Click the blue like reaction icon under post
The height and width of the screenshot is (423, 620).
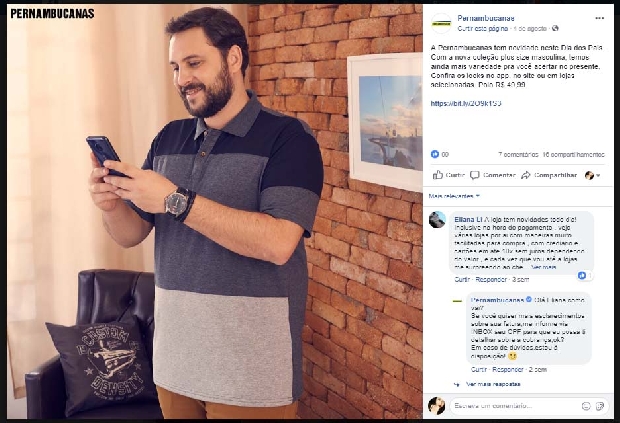pyautogui.click(x=435, y=154)
